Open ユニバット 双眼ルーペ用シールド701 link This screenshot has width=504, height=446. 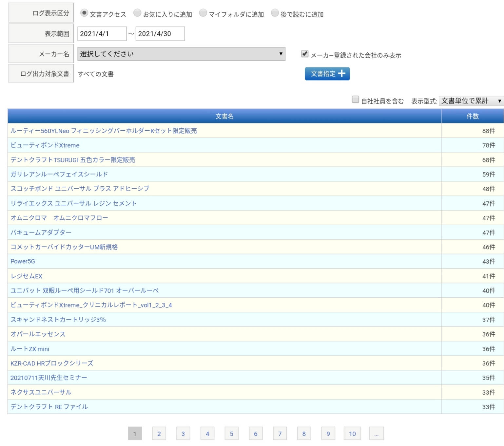(x=85, y=290)
